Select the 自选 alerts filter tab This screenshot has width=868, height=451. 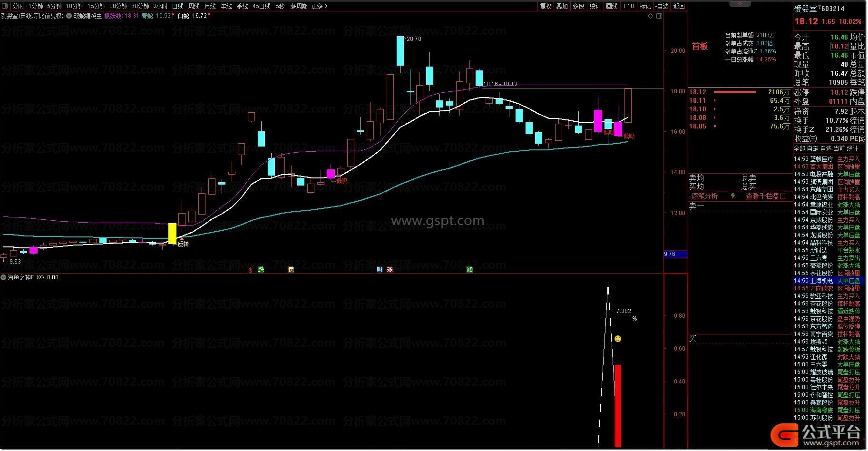click(826, 149)
